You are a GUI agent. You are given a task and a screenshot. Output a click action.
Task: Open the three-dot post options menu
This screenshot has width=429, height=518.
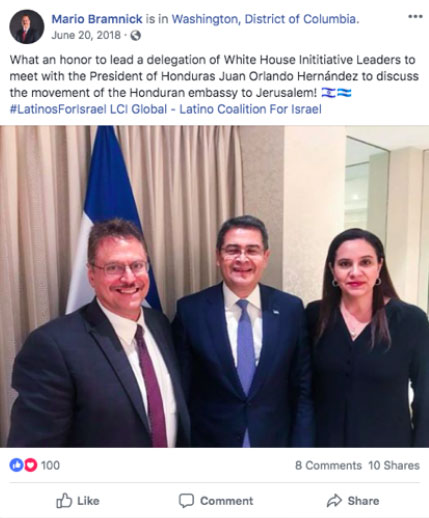click(415, 16)
